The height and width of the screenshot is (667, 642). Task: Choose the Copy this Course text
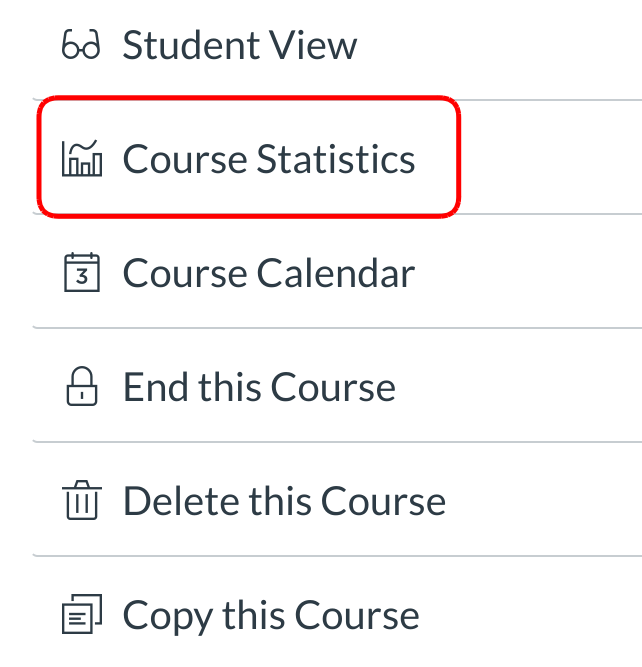click(271, 615)
